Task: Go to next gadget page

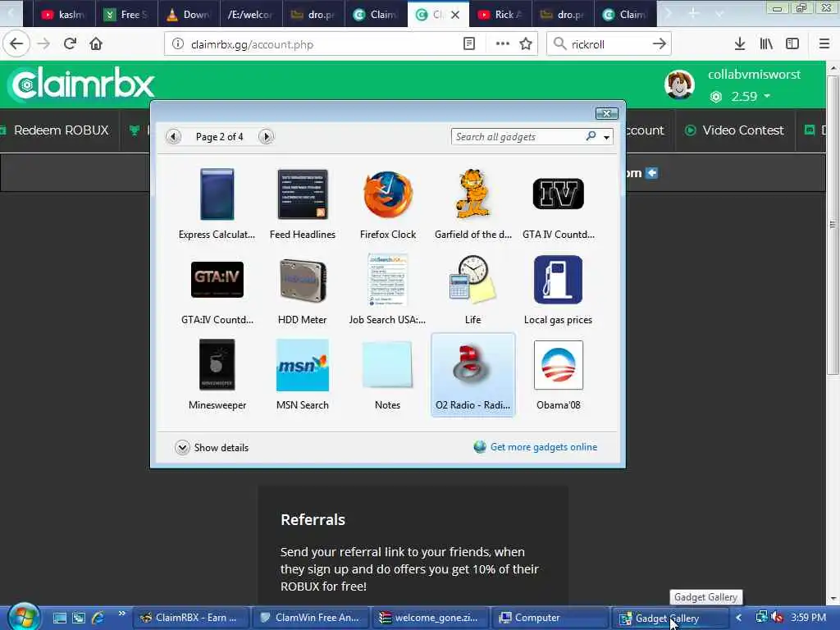Action: (266, 137)
